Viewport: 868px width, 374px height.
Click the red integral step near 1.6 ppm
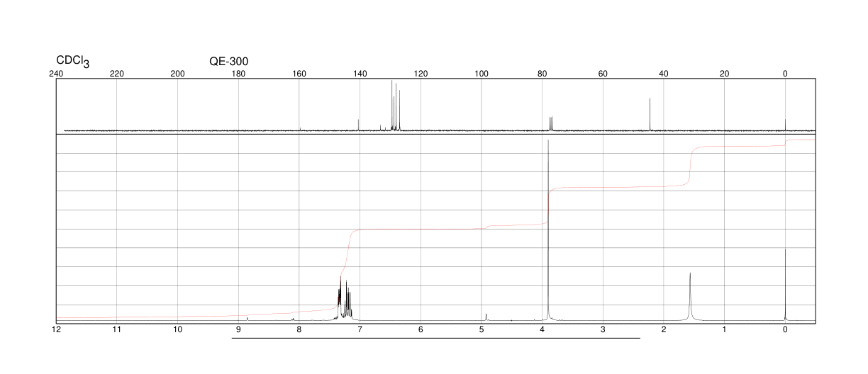coord(691,166)
